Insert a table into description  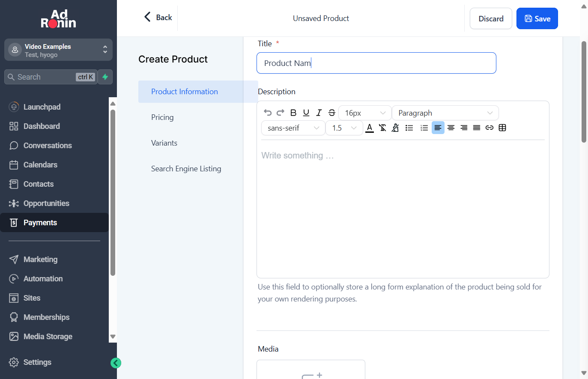(502, 128)
